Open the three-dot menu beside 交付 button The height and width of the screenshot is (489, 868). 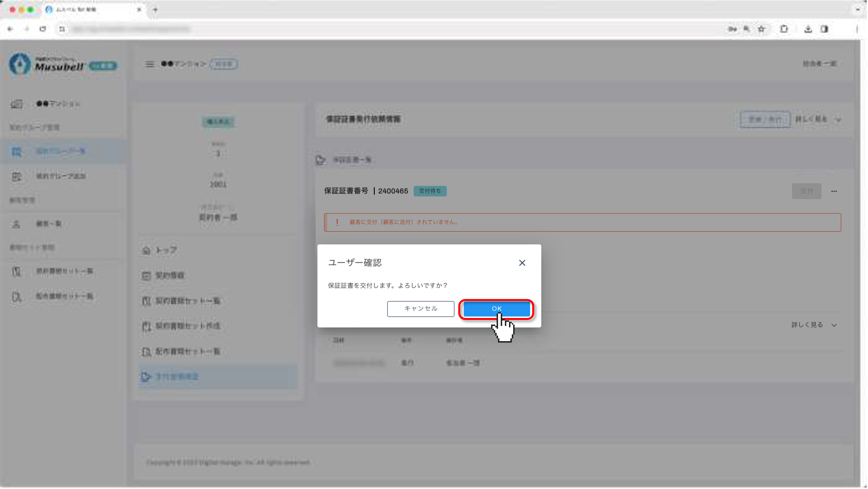[834, 191]
